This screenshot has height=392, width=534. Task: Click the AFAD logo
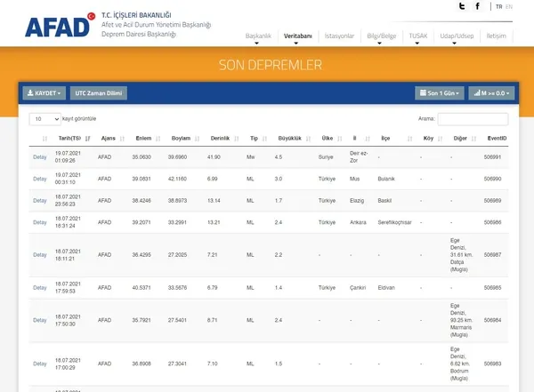coord(60,25)
